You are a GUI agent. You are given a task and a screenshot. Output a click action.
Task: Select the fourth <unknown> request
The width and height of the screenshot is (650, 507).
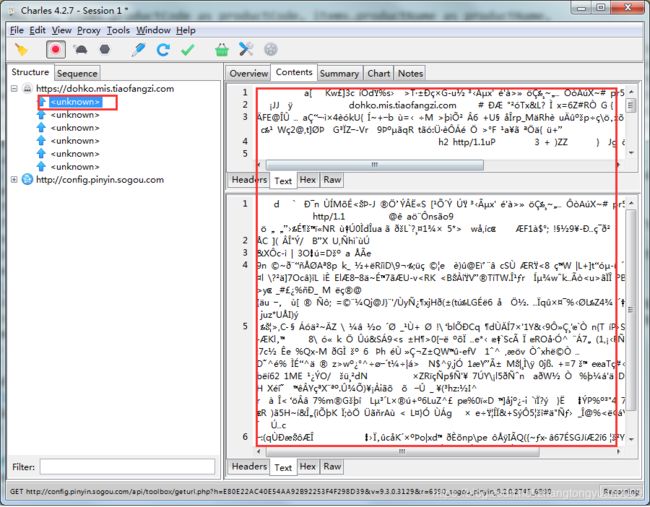(75, 141)
